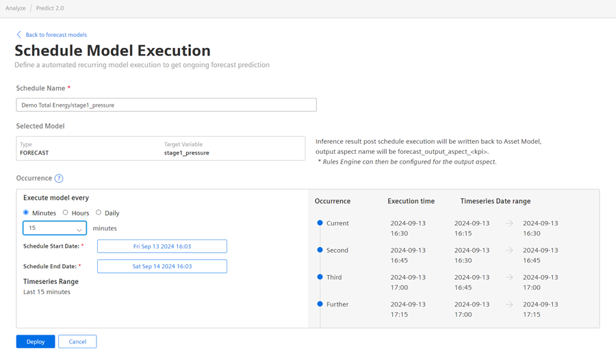Click the Current occurrence blue dot

coord(320,223)
